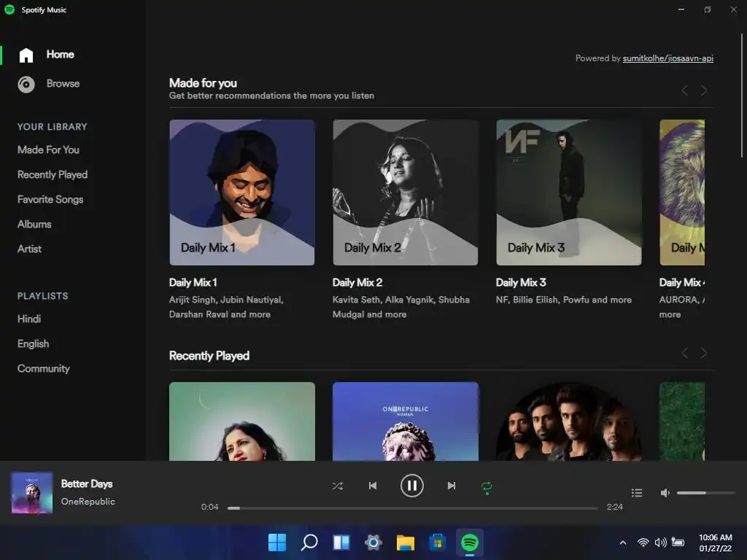Expand hidden system tray icons
Image resolution: width=747 pixels, height=560 pixels.
[623, 542]
